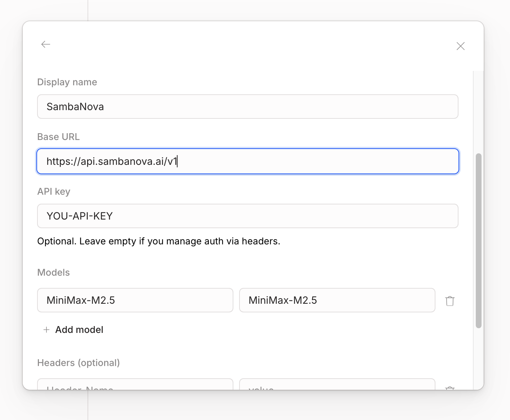
Task: Click the Models section label
Action: 53,272
